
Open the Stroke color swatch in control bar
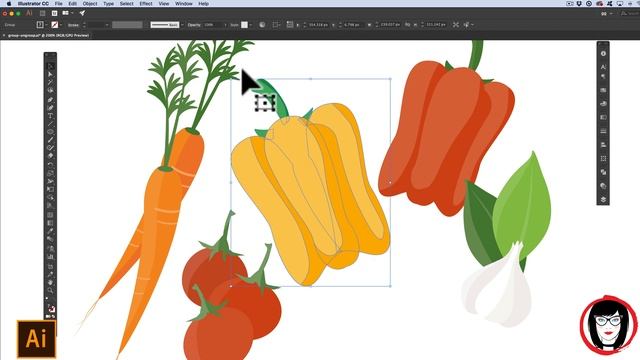coord(56,25)
